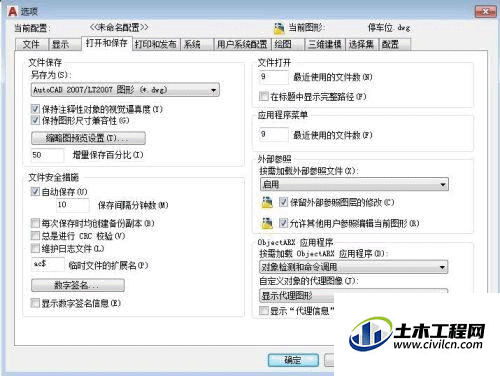Viewport: 500px width, 376px height.
Task: Click the 保存间隔分钟数 input field
Action: [73, 205]
